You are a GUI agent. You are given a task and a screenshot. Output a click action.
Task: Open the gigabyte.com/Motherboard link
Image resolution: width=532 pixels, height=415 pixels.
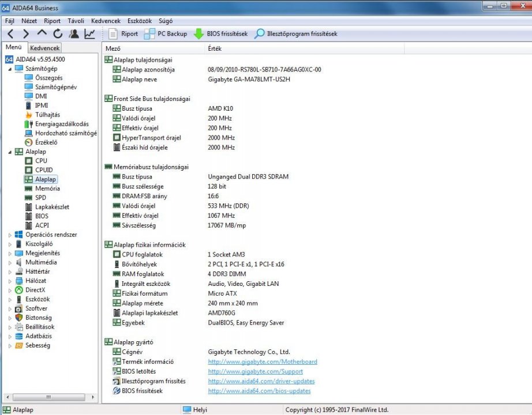pyautogui.click(x=263, y=362)
